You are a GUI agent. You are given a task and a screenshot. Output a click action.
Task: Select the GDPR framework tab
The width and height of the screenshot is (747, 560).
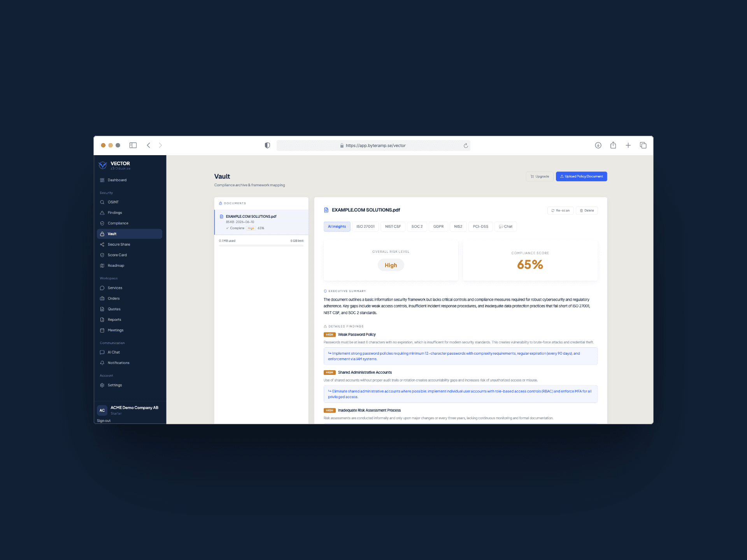tap(438, 226)
